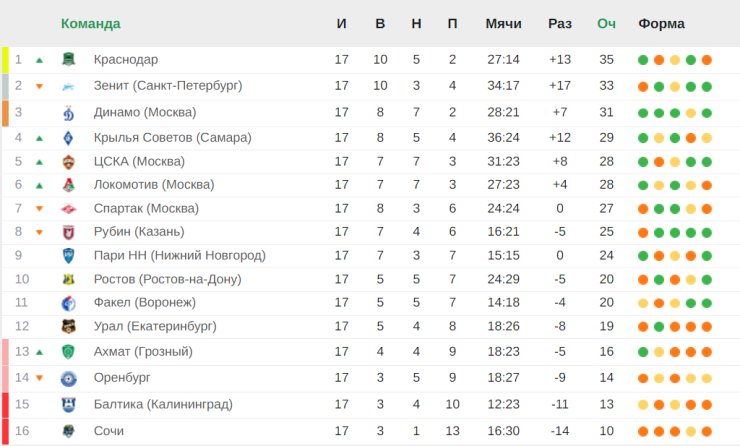The image size is (740, 446).
Task: Open the Крылья Советов (Самара) team link
Action: tap(173, 138)
